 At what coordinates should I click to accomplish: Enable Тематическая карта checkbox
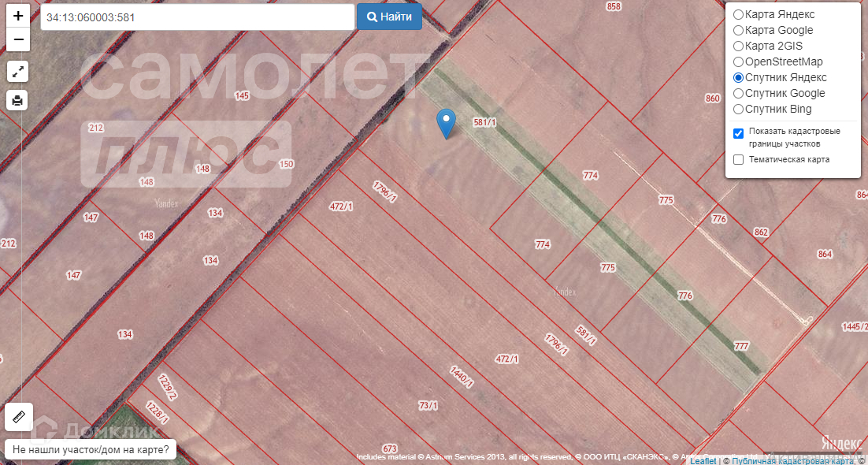pos(738,160)
